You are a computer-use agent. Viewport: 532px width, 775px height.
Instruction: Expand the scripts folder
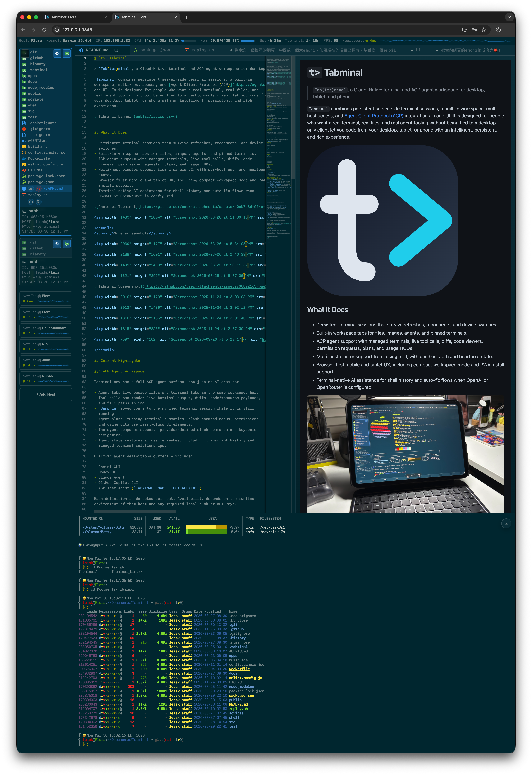[46, 99]
